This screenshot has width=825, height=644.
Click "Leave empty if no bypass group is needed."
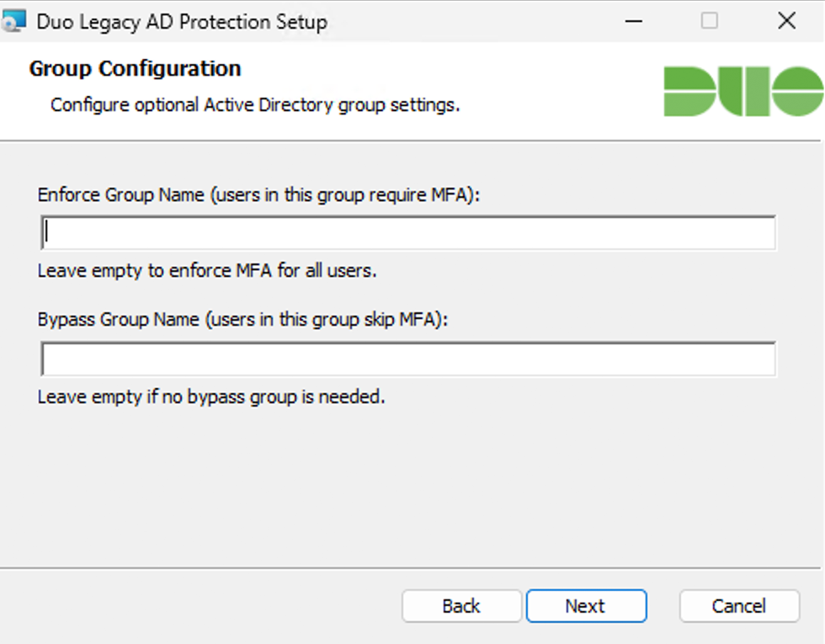[x=211, y=397]
